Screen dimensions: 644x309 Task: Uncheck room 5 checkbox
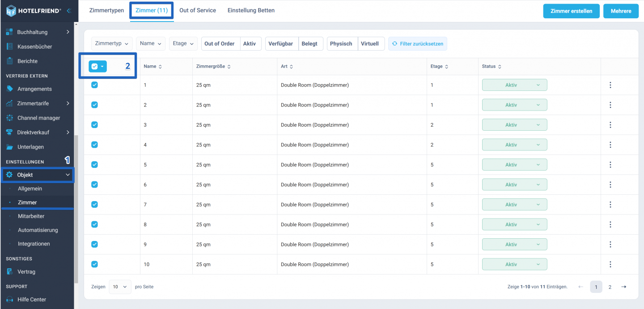click(x=94, y=164)
